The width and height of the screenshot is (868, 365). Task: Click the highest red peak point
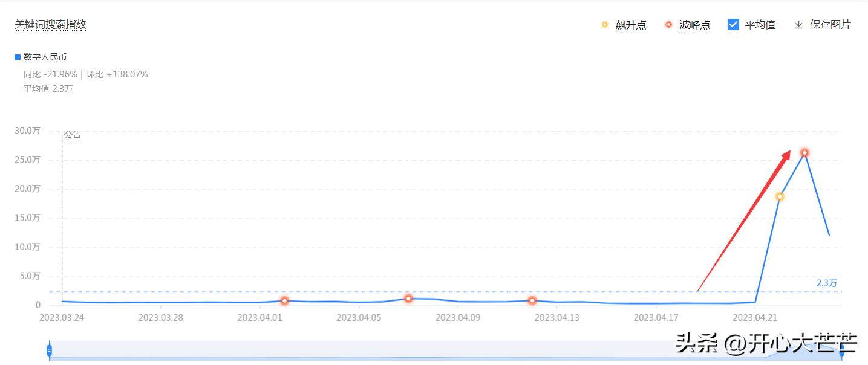pos(804,153)
